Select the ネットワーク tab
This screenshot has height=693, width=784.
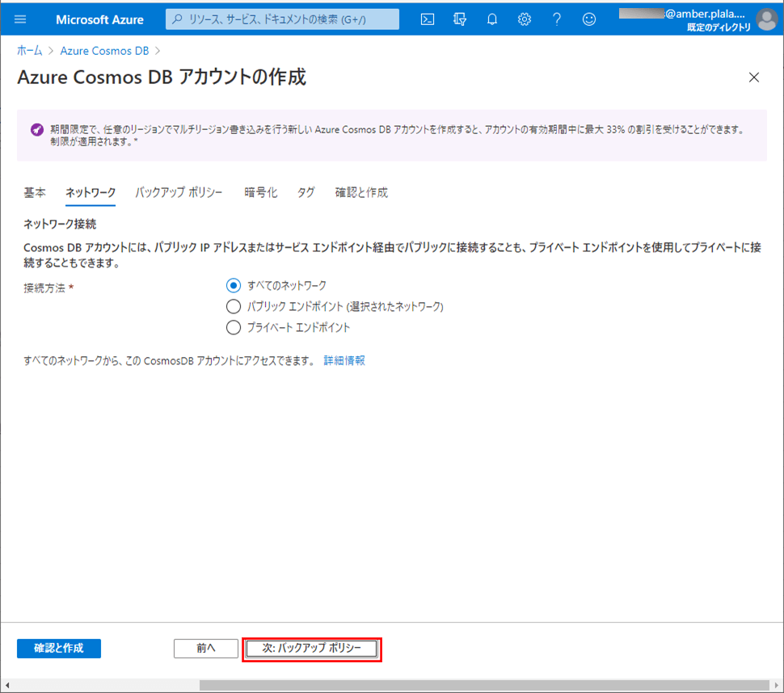tap(91, 192)
